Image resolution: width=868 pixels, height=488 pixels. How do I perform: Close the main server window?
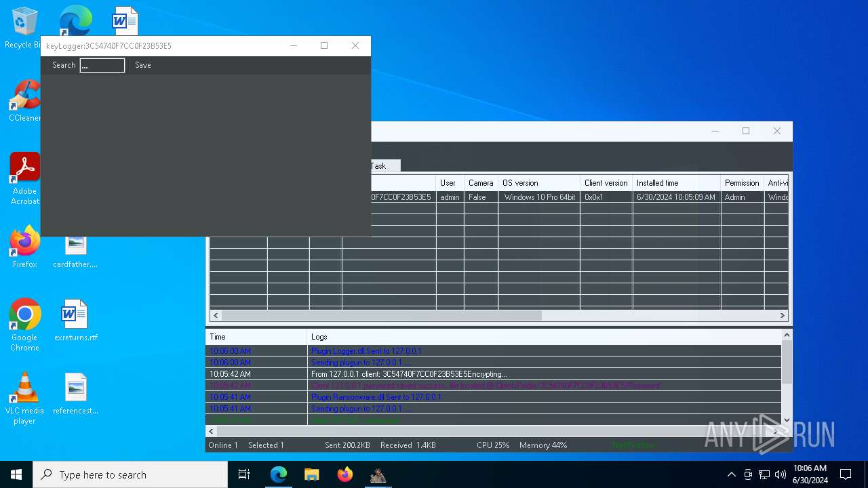click(777, 131)
